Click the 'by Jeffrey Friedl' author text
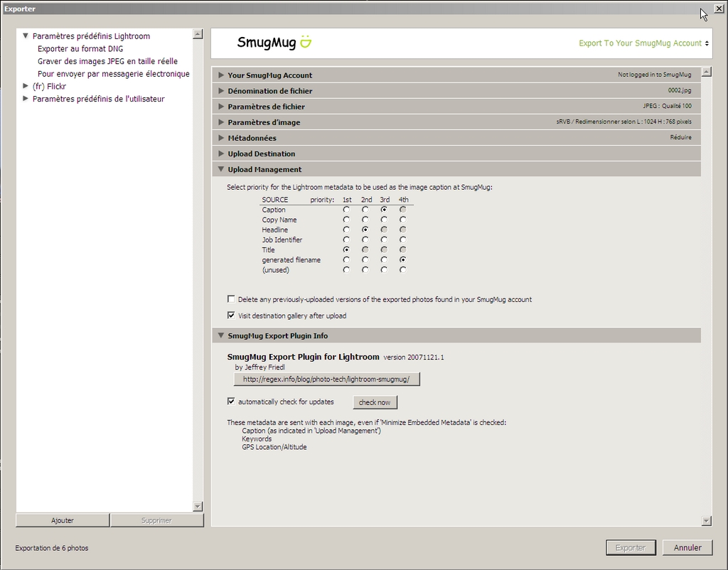The width and height of the screenshot is (728, 570). (x=260, y=367)
